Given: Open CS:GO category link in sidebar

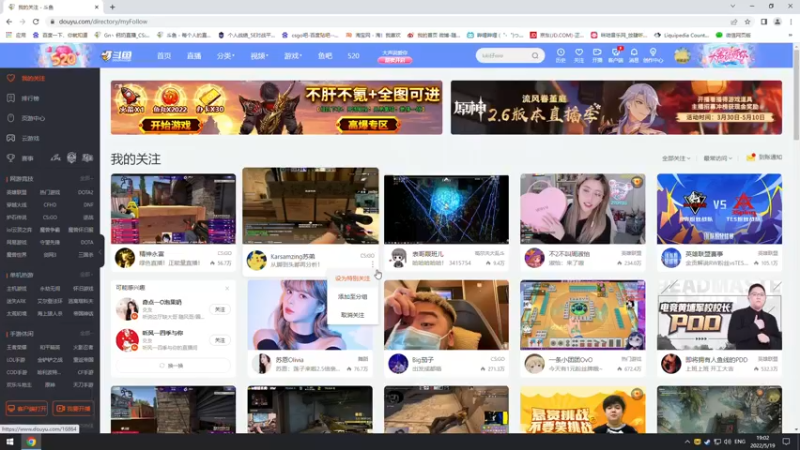Looking at the screenshot, I should click(49, 217).
